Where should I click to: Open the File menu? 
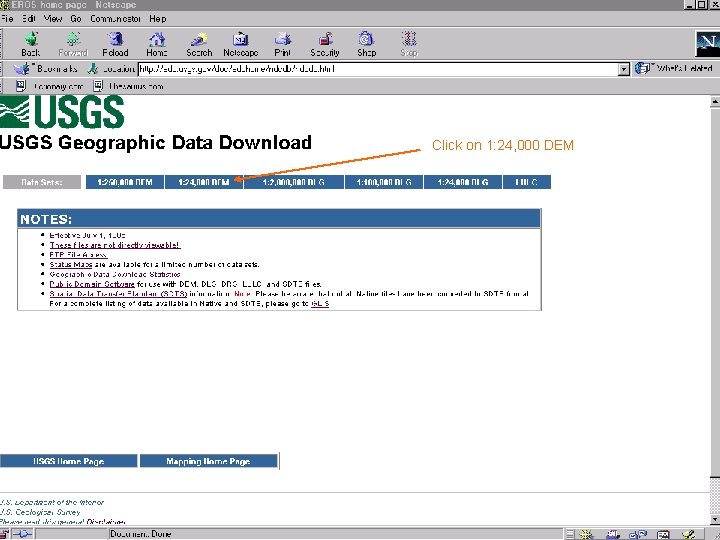tap(7, 19)
